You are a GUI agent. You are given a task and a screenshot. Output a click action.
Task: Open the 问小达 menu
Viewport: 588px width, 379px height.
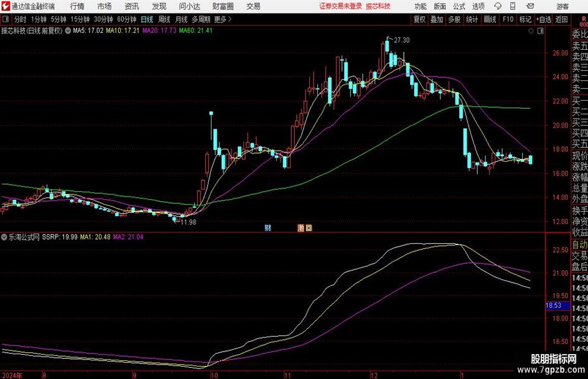190,6
